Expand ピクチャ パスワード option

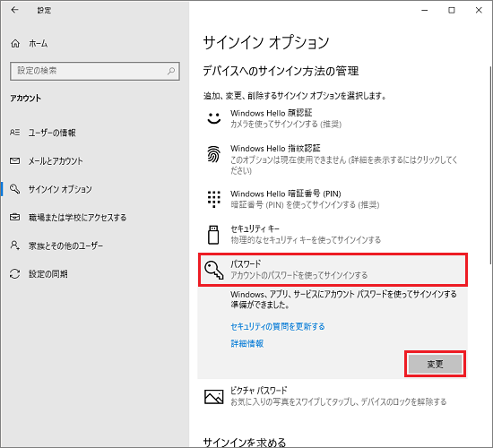[333, 396]
